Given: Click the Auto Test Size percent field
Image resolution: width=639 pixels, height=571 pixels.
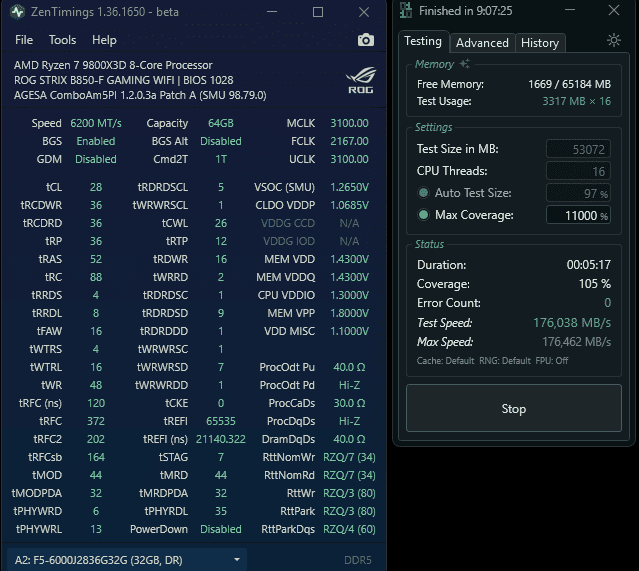Looking at the screenshot, I should [x=578, y=193].
